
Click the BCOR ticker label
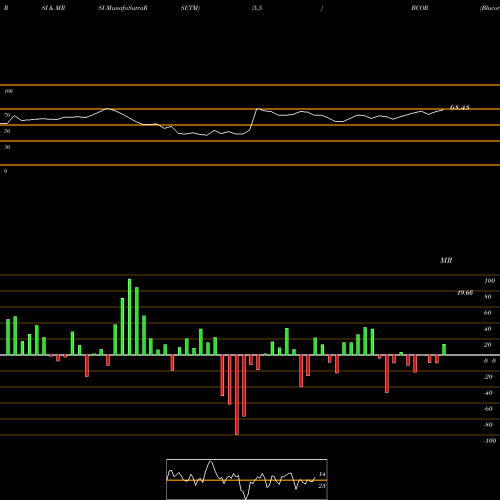420,8
